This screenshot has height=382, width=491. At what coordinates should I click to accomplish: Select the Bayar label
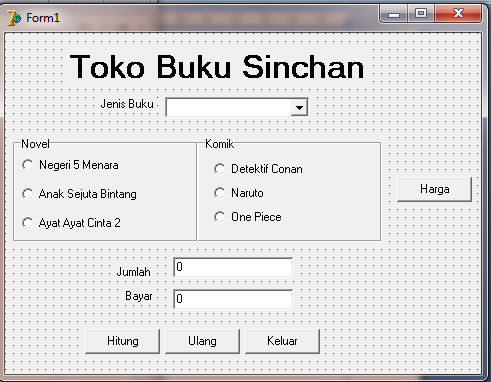point(139,296)
